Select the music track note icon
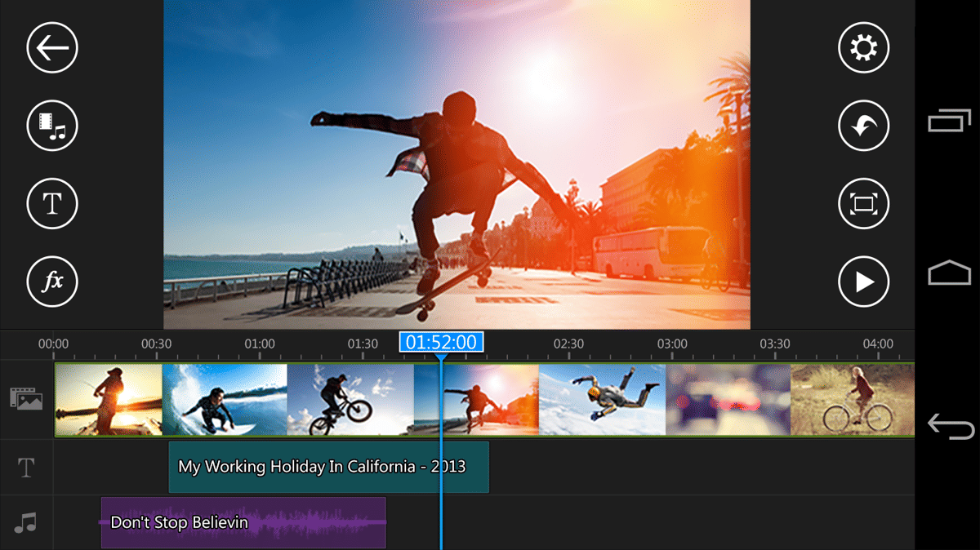 [x=26, y=522]
